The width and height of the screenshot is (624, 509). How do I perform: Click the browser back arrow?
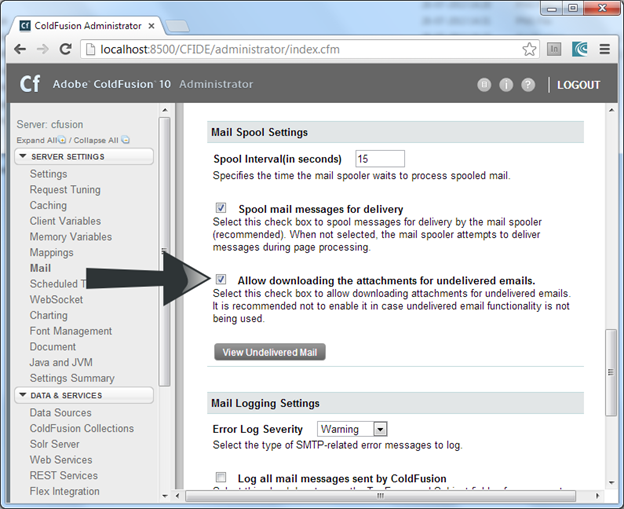pyautogui.click(x=20, y=49)
